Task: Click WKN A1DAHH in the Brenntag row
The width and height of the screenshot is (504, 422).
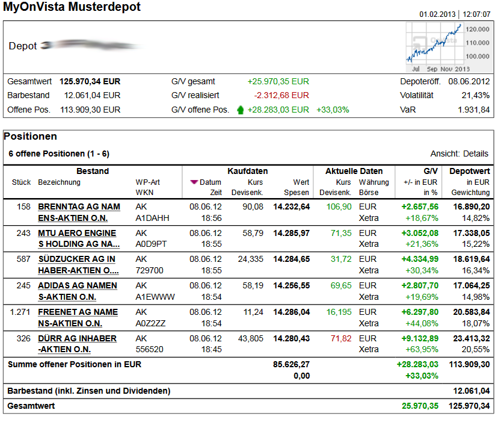Action: pos(152,219)
